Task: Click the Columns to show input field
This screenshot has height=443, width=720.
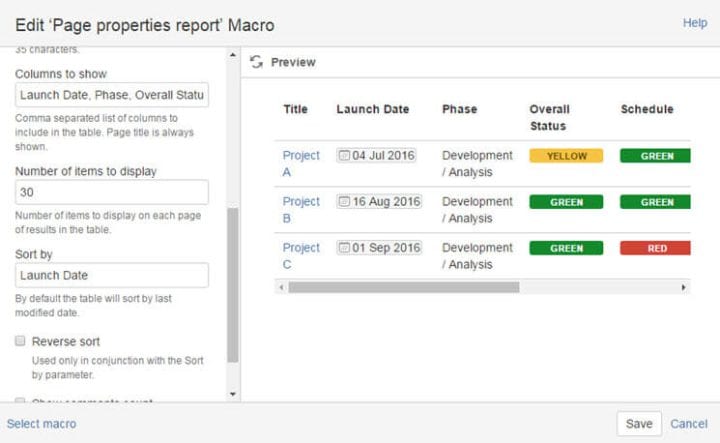Action: [x=112, y=95]
